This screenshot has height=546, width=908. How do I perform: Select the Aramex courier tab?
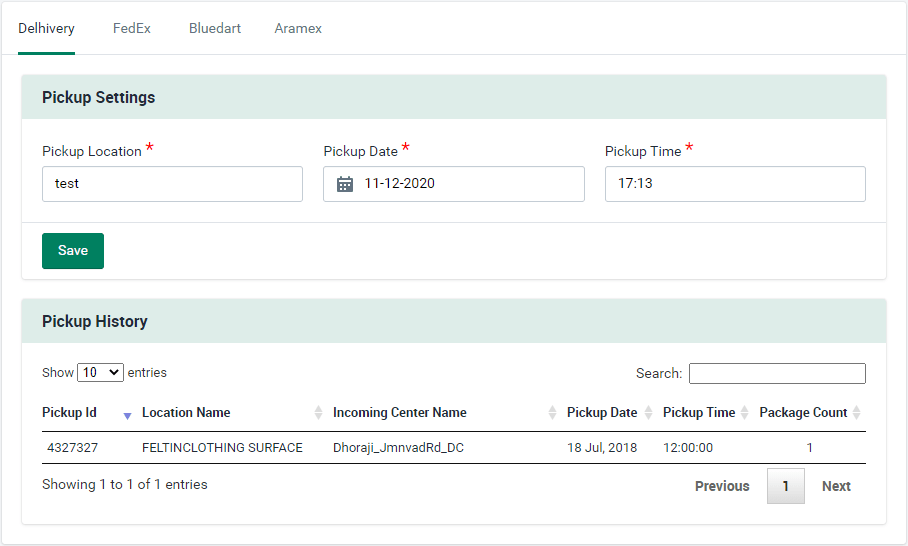click(298, 28)
